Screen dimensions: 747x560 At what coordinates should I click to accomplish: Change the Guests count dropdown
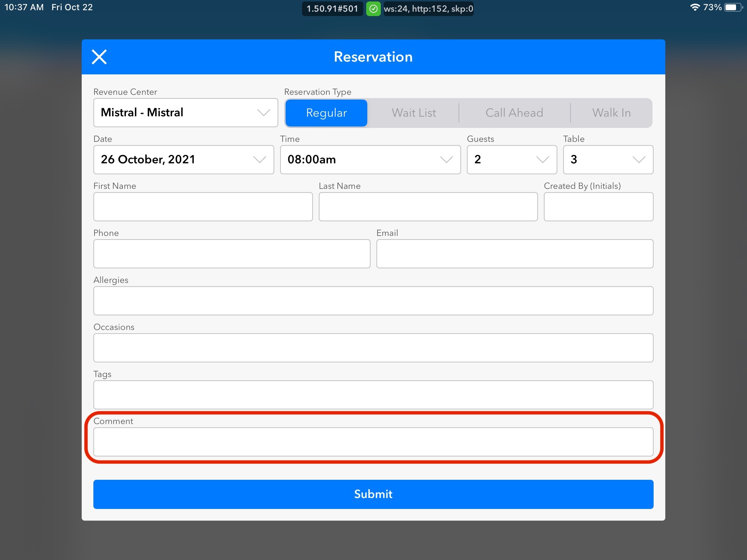(x=512, y=160)
